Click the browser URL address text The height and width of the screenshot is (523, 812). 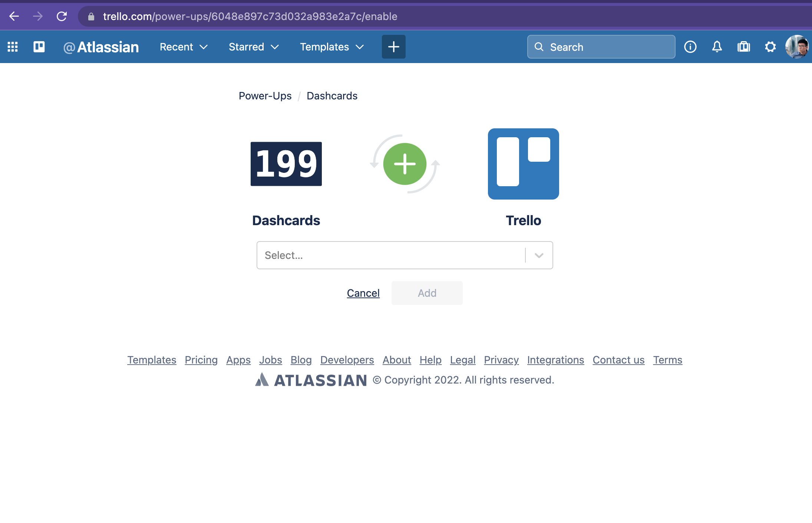click(250, 16)
